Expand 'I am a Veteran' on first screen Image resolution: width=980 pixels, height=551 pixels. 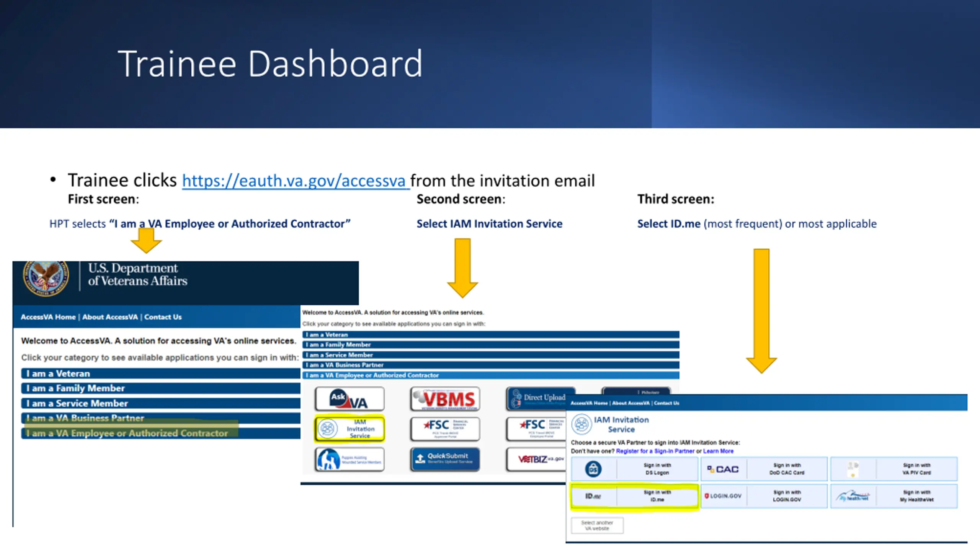coord(161,373)
